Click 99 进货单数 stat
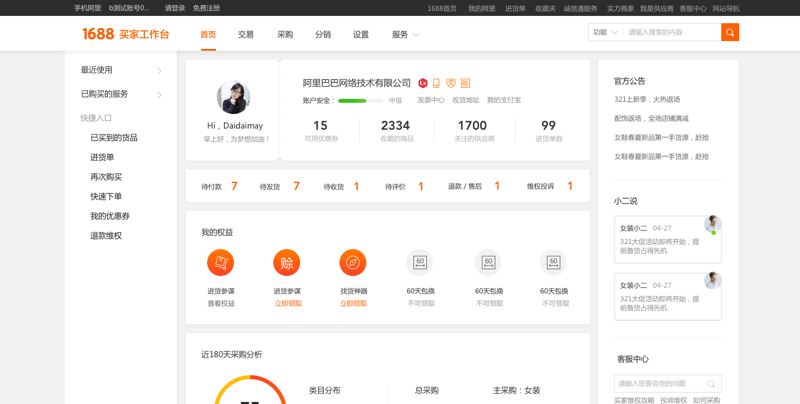The width and height of the screenshot is (800, 404). [549, 131]
